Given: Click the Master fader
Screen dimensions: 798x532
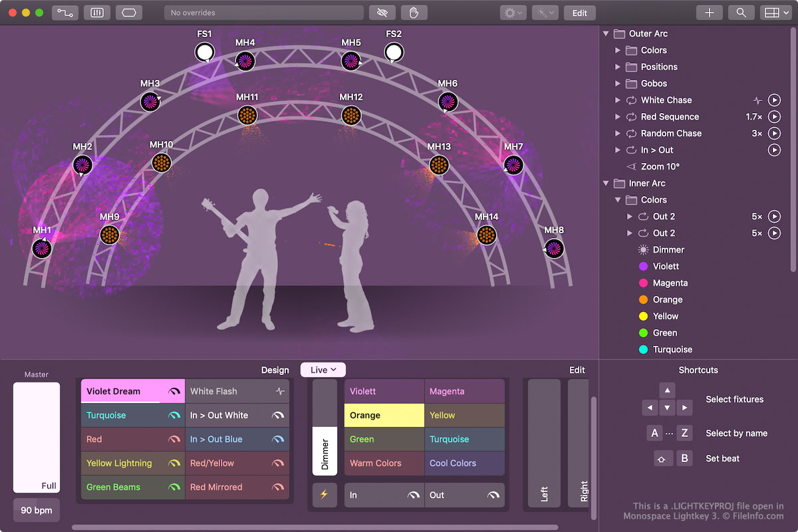Looking at the screenshot, I should [x=37, y=438].
